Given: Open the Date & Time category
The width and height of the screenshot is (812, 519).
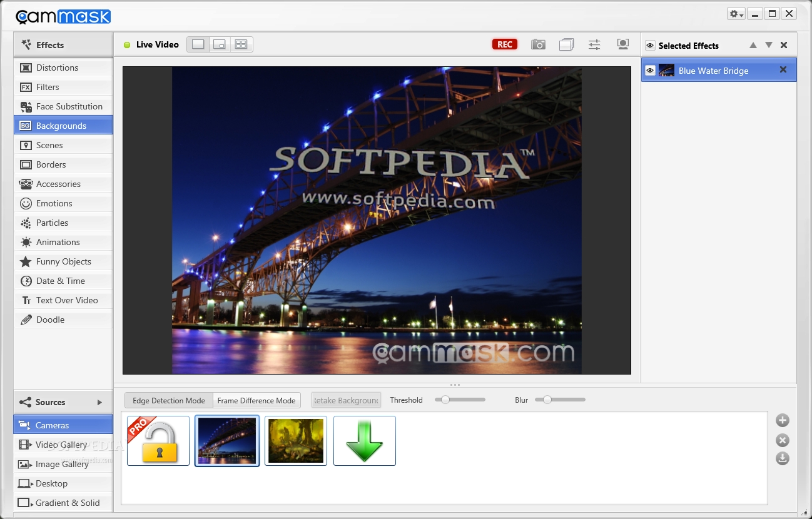Looking at the screenshot, I should (63, 281).
